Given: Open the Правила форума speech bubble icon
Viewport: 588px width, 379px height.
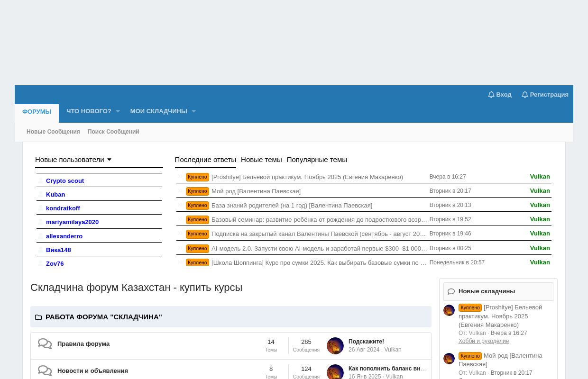Looking at the screenshot, I should pos(45,344).
